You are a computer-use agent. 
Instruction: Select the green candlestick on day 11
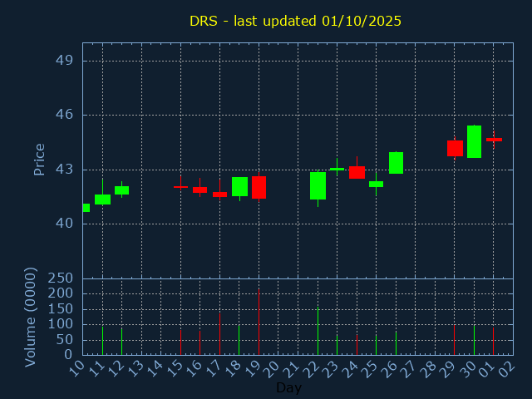[x=102, y=199]
